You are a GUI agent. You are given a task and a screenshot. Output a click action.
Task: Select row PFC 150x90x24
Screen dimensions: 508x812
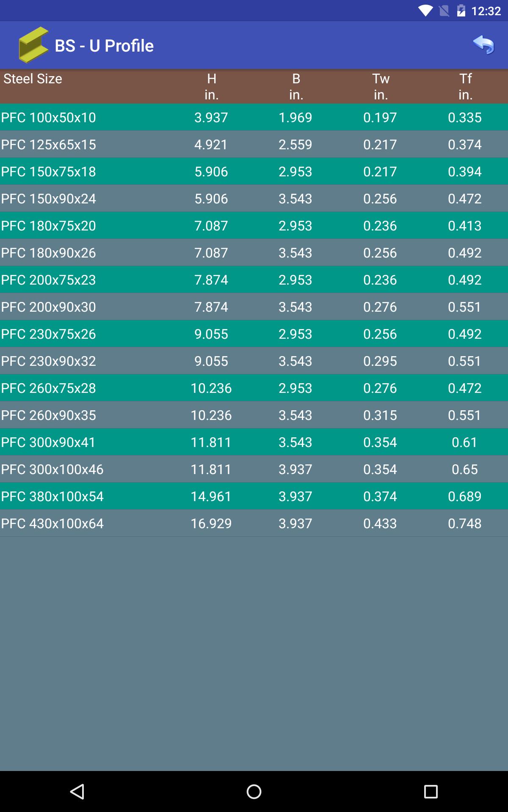point(254,198)
